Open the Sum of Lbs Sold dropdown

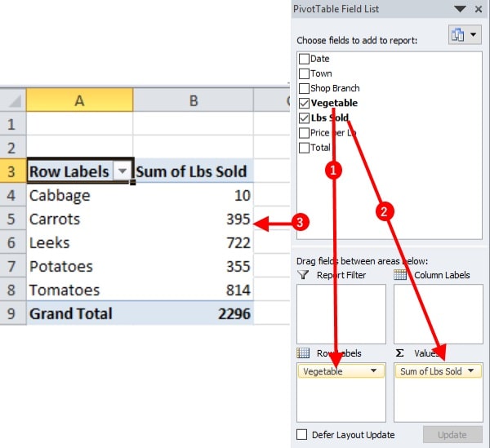click(471, 371)
